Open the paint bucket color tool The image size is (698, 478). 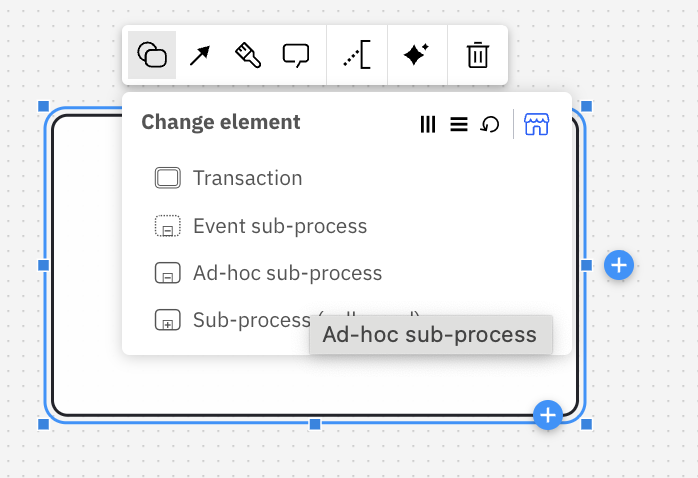pos(248,55)
